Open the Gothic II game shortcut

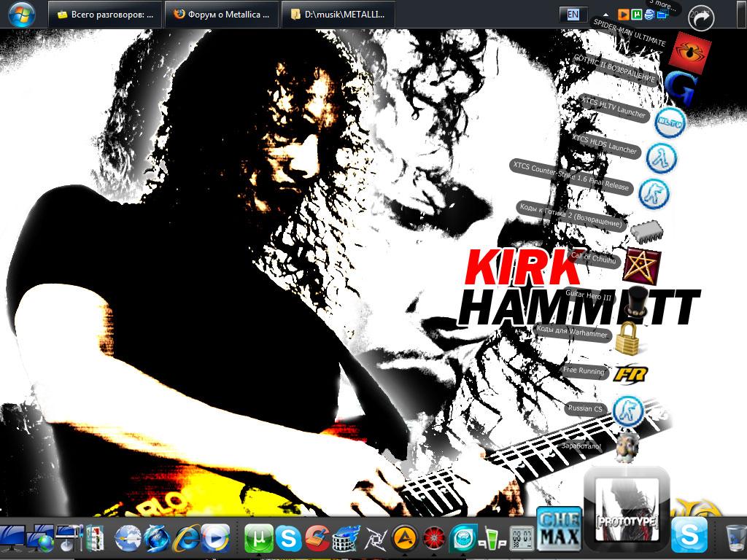pyautogui.click(x=681, y=87)
